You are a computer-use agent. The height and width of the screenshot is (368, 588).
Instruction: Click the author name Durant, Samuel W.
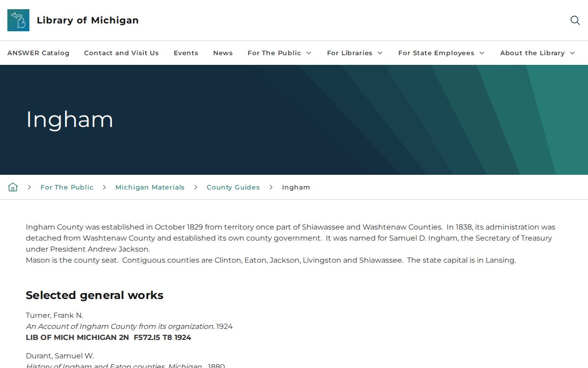click(60, 356)
